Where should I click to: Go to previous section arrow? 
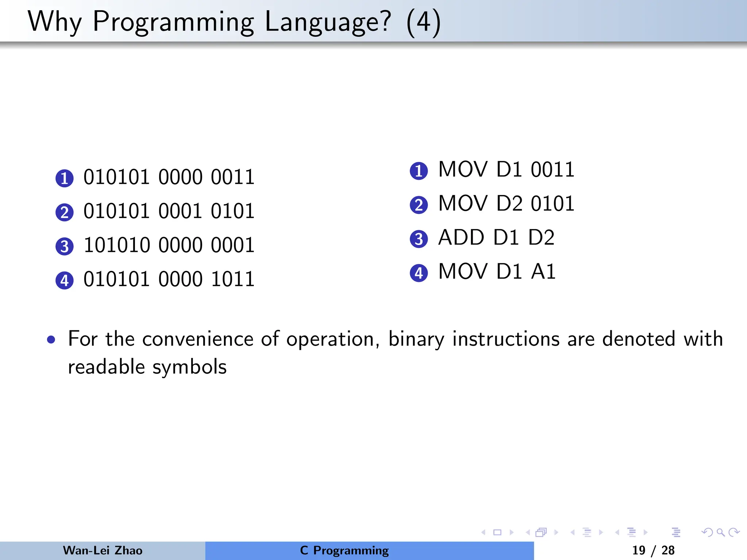[617, 532]
